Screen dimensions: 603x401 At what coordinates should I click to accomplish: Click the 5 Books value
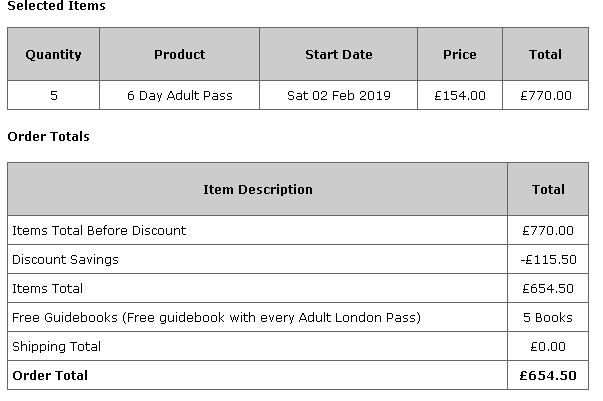point(548,317)
